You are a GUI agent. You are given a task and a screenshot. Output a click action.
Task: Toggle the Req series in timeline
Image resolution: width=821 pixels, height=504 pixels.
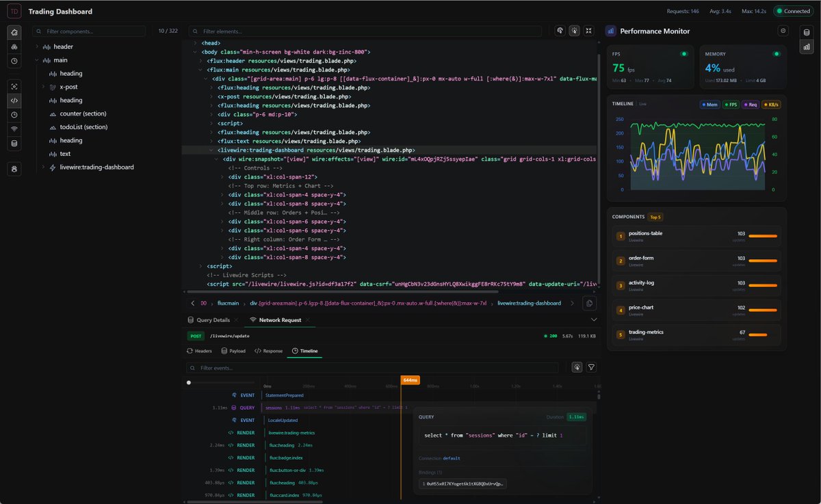coord(751,105)
